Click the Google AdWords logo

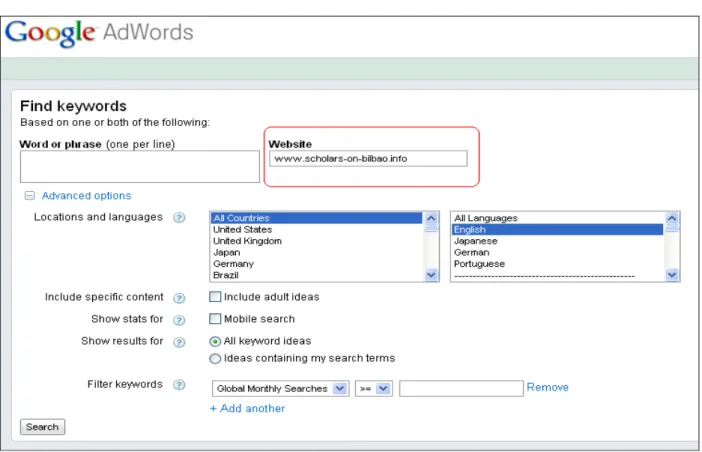click(99, 33)
